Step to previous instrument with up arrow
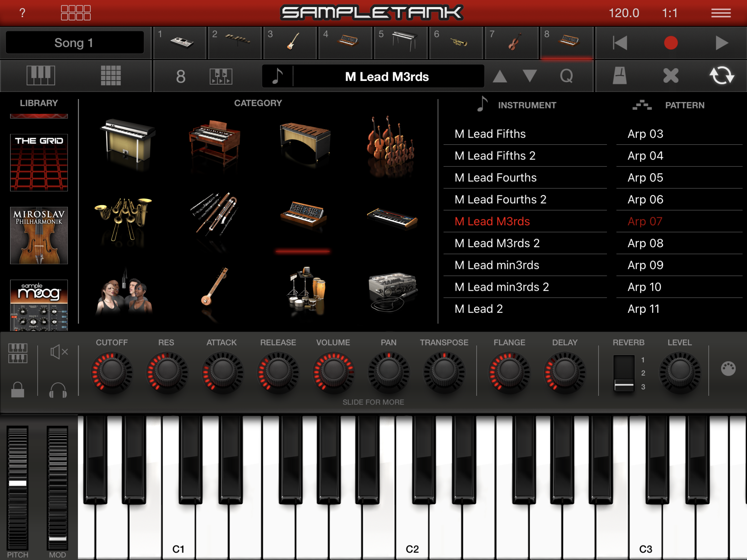747x560 pixels. pyautogui.click(x=500, y=76)
